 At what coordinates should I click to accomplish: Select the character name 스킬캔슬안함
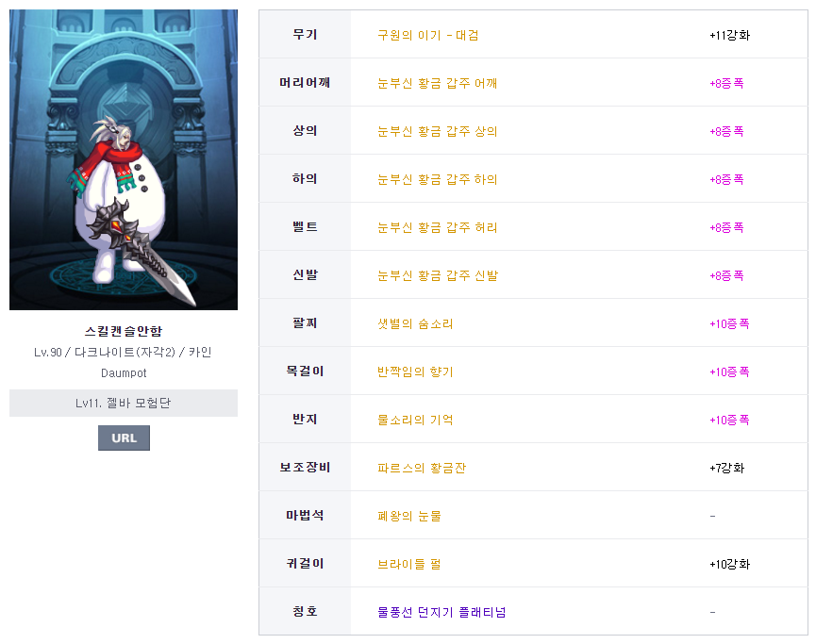click(124, 331)
